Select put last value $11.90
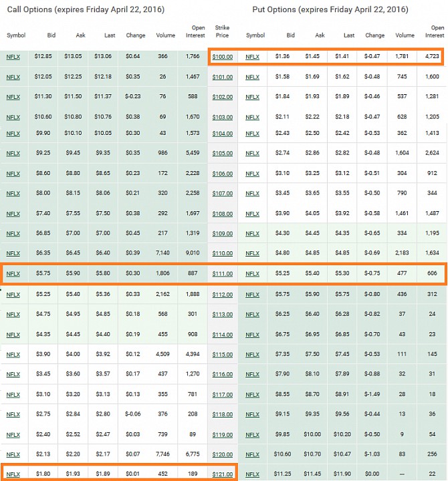The image size is (448, 481). [x=342, y=474]
